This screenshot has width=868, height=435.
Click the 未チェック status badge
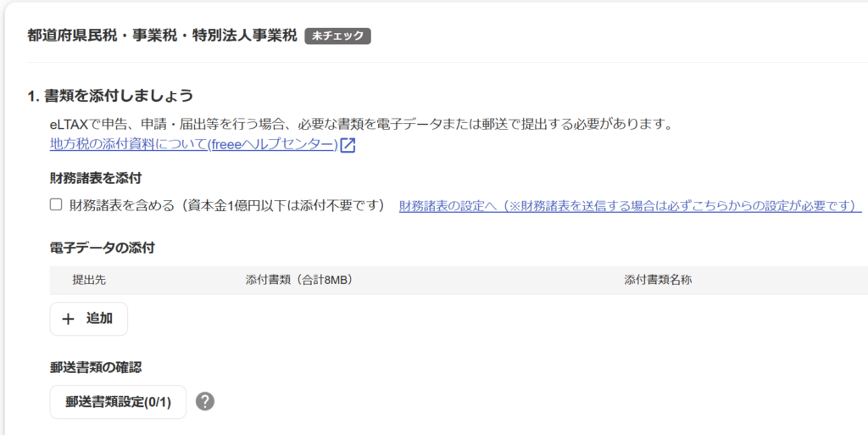click(x=338, y=36)
